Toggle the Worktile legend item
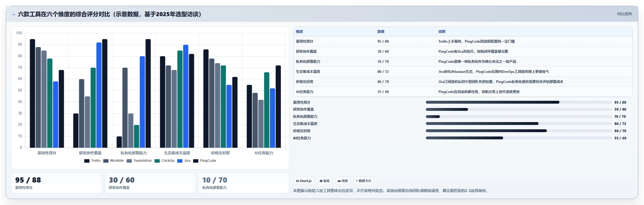 (x=114, y=161)
